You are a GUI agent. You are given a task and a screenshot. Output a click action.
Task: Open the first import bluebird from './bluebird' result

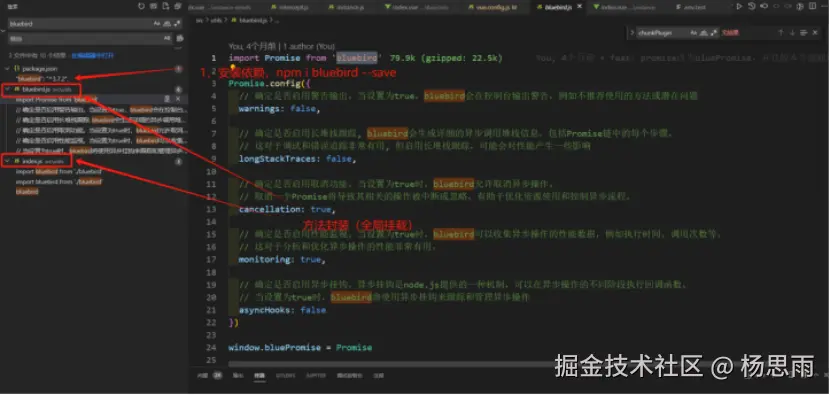point(59,172)
